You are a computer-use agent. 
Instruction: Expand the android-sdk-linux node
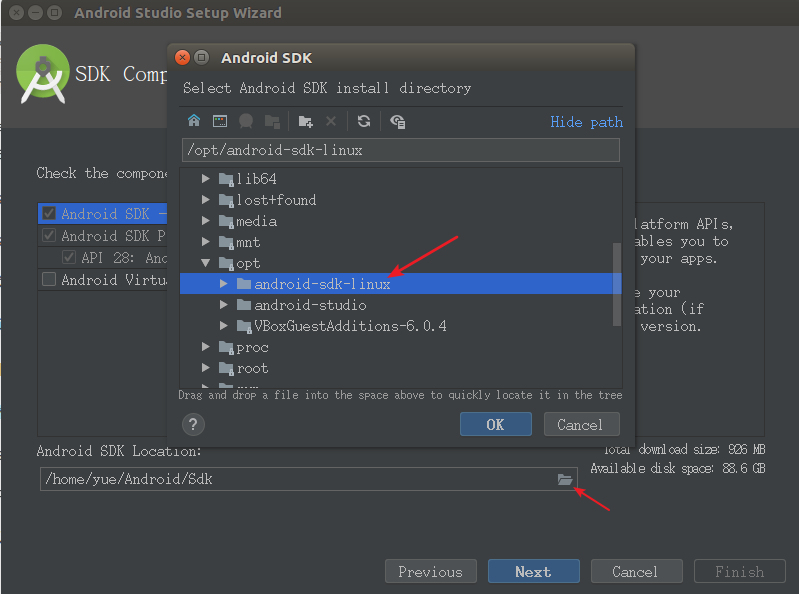224,284
